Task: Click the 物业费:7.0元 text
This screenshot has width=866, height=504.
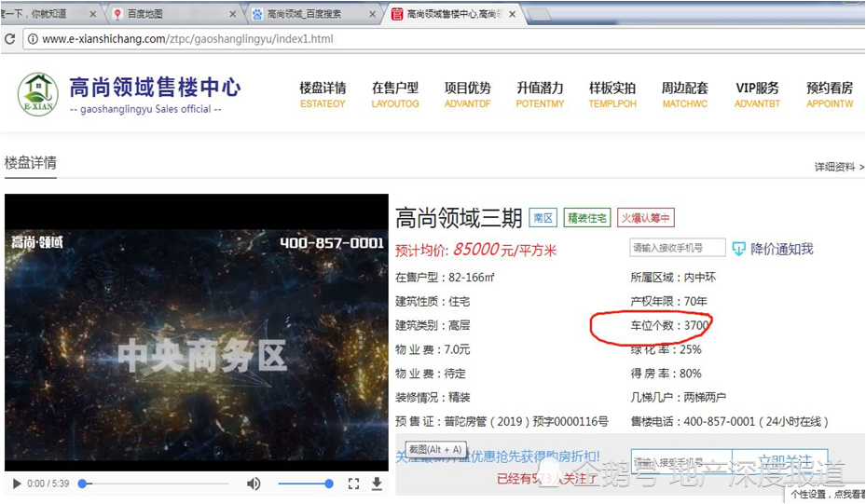Action: tap(433, 349)
